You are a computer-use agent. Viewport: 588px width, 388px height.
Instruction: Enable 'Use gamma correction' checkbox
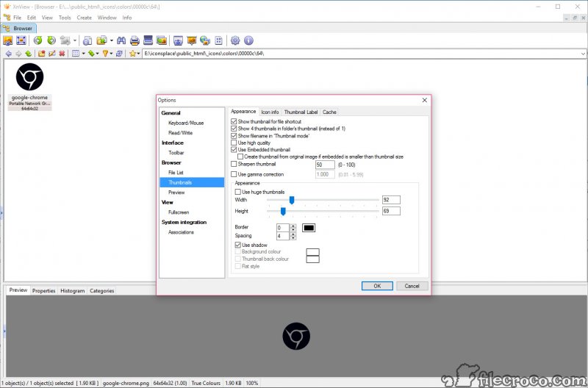point(234,174)
